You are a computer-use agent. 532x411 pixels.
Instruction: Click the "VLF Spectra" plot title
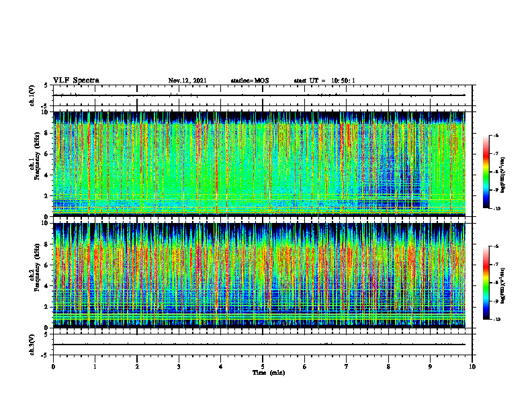(x=76, y=81)
